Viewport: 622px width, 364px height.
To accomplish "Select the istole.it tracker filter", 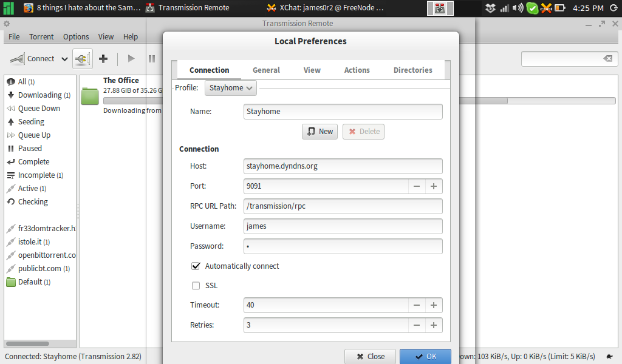I will (x=28, y=242).
